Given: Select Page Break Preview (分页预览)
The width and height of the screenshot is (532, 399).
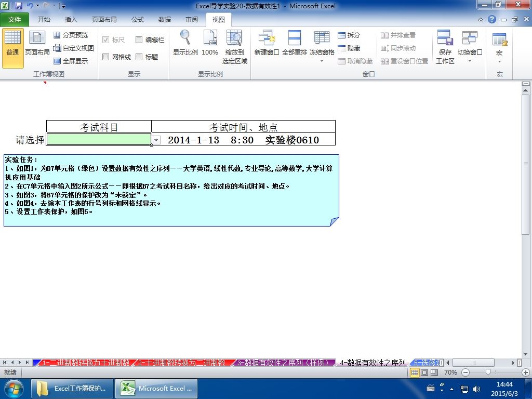Looking at the screenshot, I should click(71, 35).
